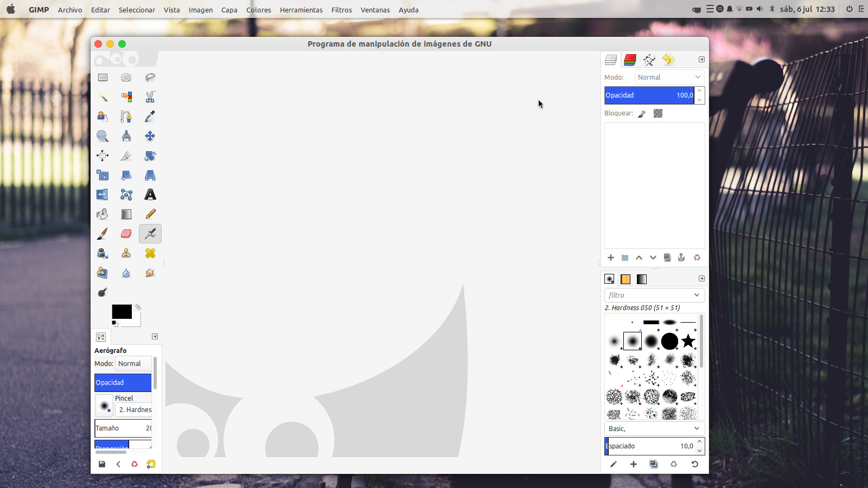Save tool preset in tool options
The width and height of the screenshot is (868, 488).
pos(101,464)
